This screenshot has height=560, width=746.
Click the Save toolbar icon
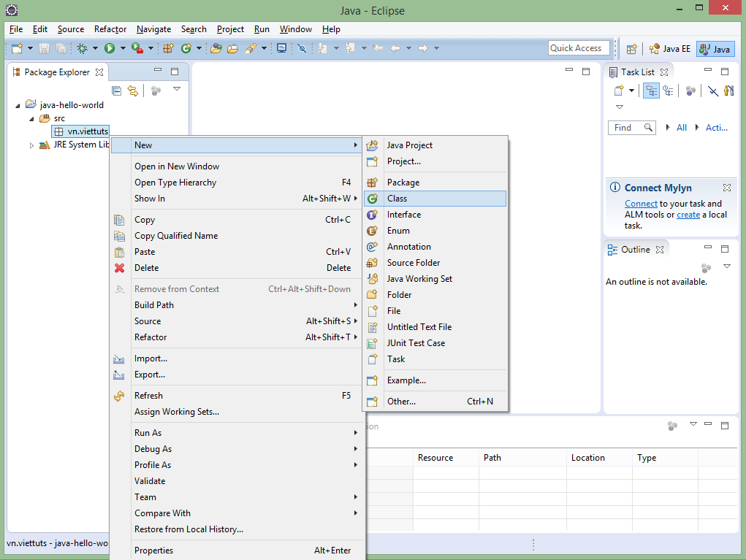(45, 48)
